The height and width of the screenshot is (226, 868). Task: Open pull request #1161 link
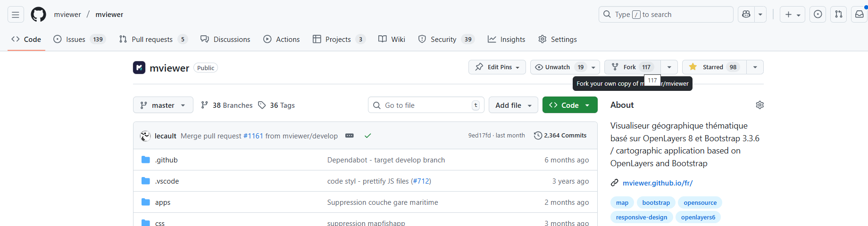point(253,136)
